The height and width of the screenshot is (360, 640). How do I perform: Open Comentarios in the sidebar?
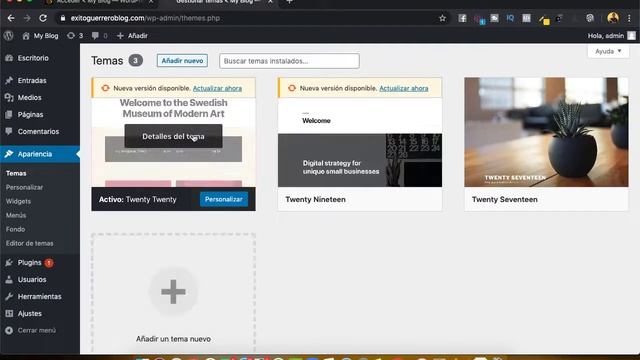pyautogui.click(x=38, y=132)
